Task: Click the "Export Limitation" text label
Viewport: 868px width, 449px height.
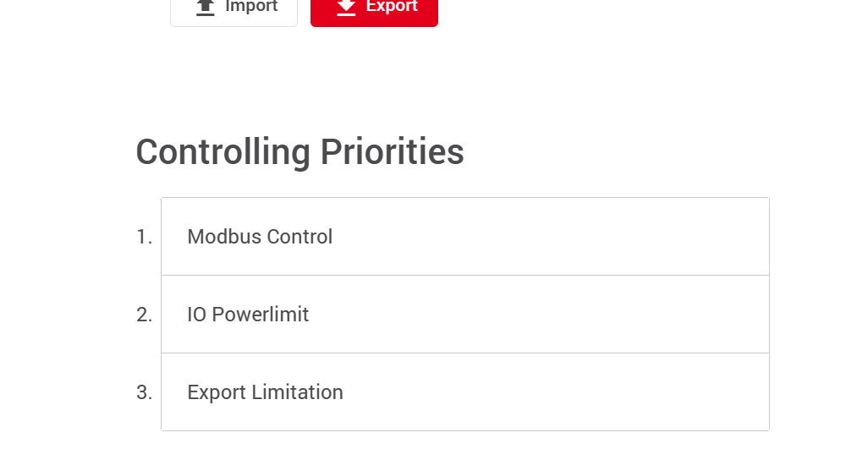Action: (x=265, y=392)
